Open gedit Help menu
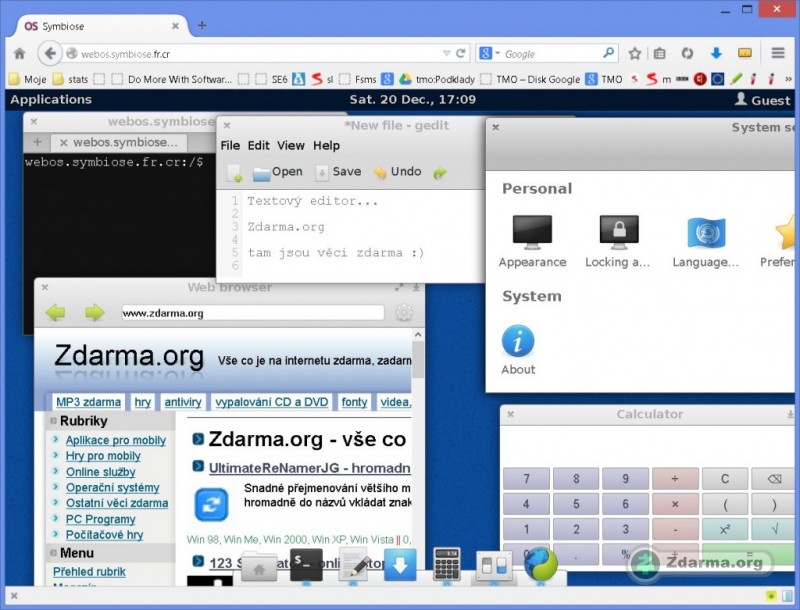 coord(327,145)
